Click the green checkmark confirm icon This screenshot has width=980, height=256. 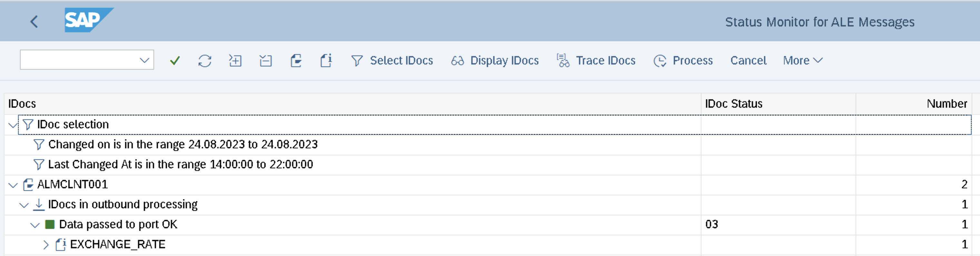point(175,61)
